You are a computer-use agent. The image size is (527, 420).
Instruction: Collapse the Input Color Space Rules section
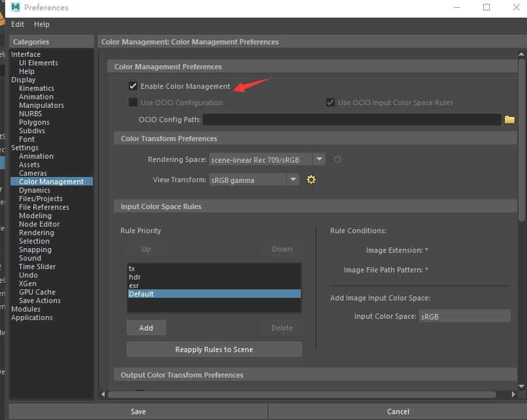(x=315, y=206)
